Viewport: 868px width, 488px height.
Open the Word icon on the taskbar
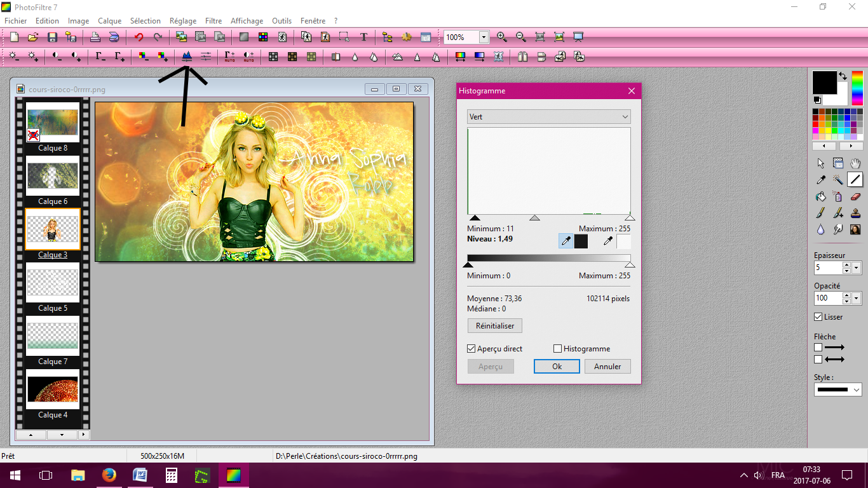point(140,475)
